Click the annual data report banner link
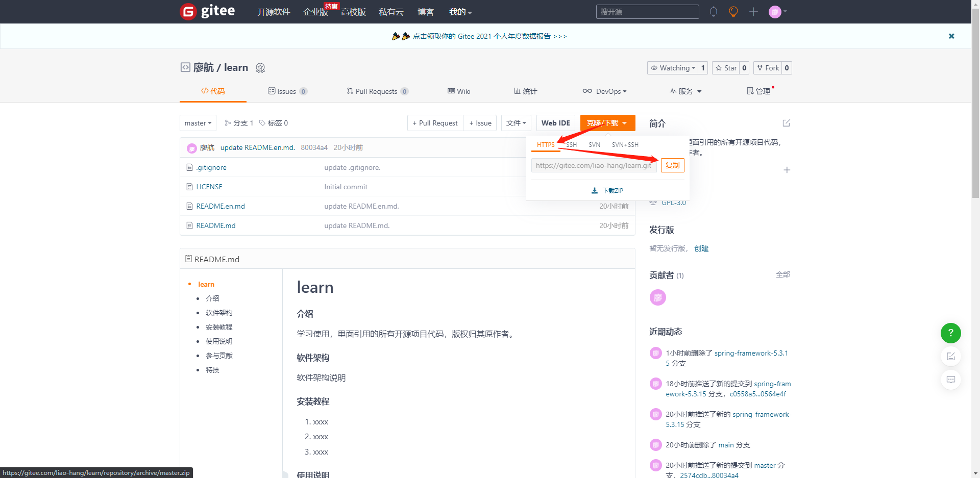Screen dimensions: 980x478 (489, 36)
